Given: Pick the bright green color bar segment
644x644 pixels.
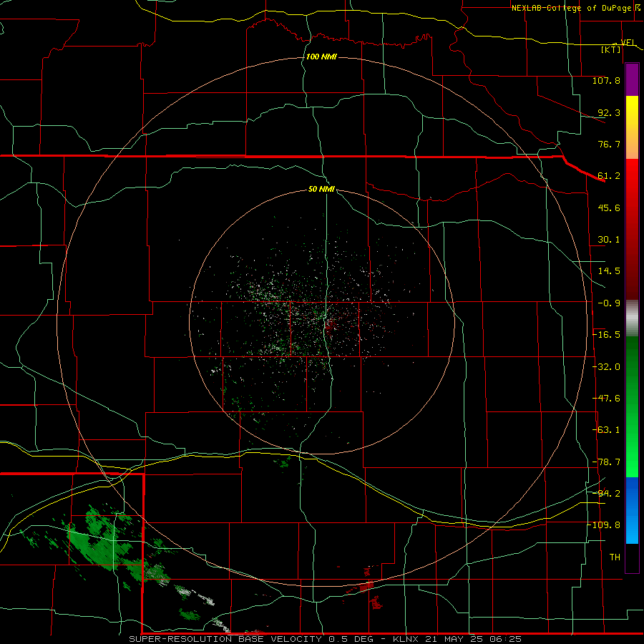Looking at the screenshot, I should tap(632, 444).
